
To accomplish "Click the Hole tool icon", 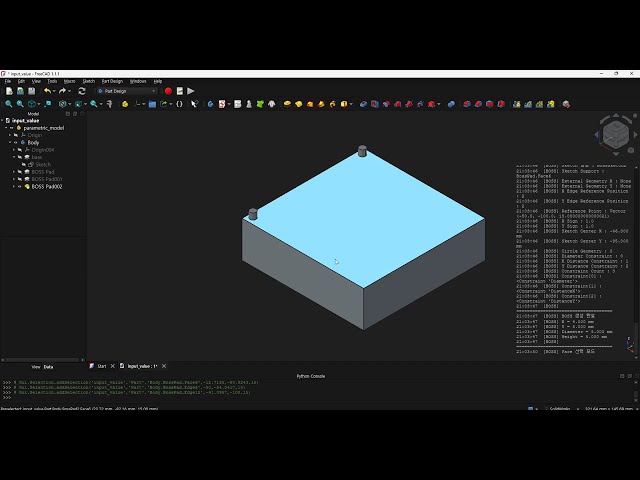I will point(375,104).
